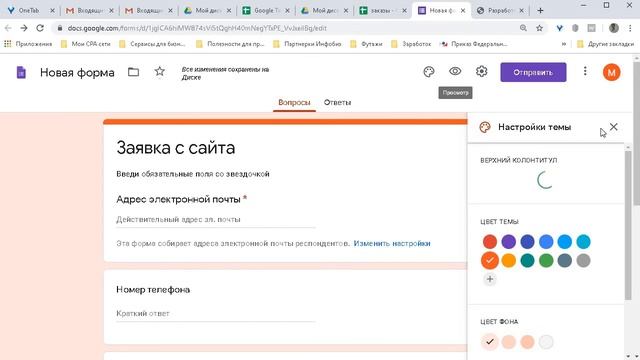640x360 pixels.
Task: Click the theme panel vertical scrollbar
Action: pos(628,224)
